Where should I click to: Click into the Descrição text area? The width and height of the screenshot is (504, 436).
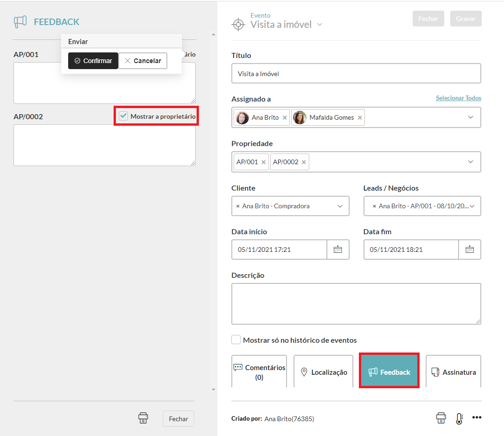point(356,303)
